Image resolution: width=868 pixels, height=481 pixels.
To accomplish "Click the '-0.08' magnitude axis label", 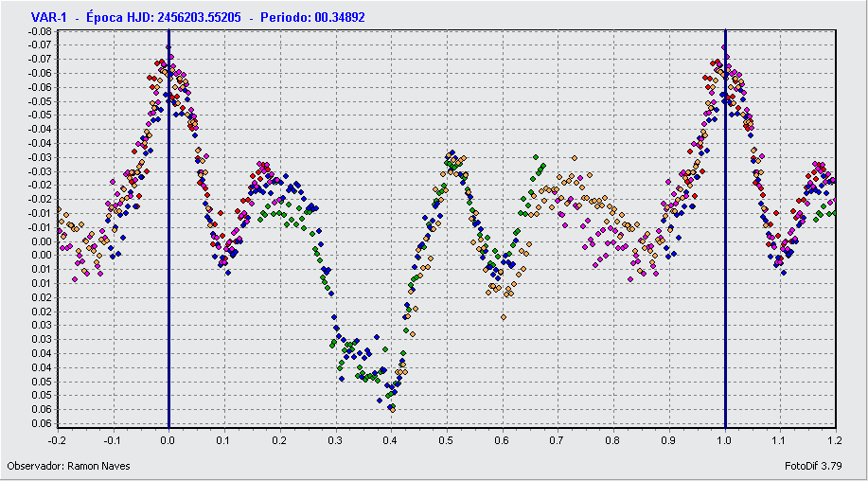I will 40,31.
